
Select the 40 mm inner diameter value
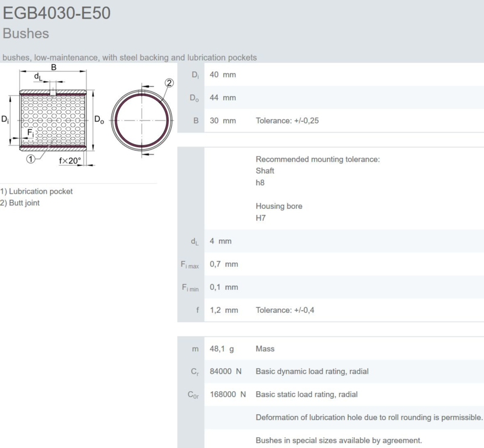coord(222,74)
